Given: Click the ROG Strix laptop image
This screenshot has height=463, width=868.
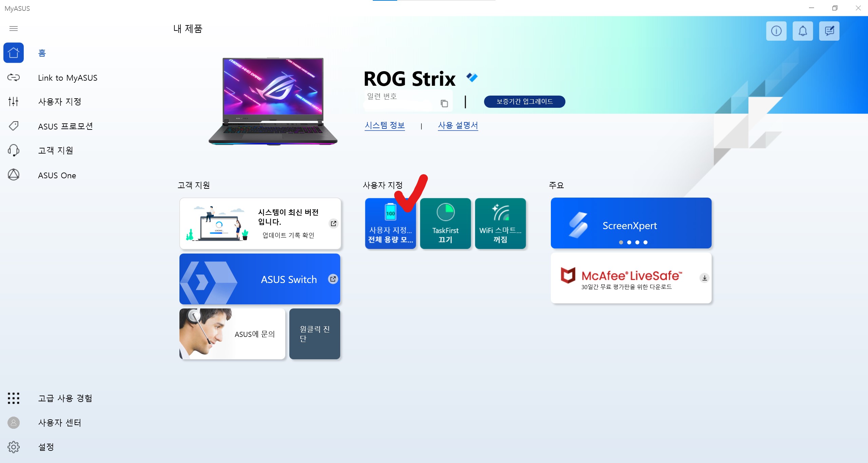Looking at the screenshot, I should click(x=273, y=101).
